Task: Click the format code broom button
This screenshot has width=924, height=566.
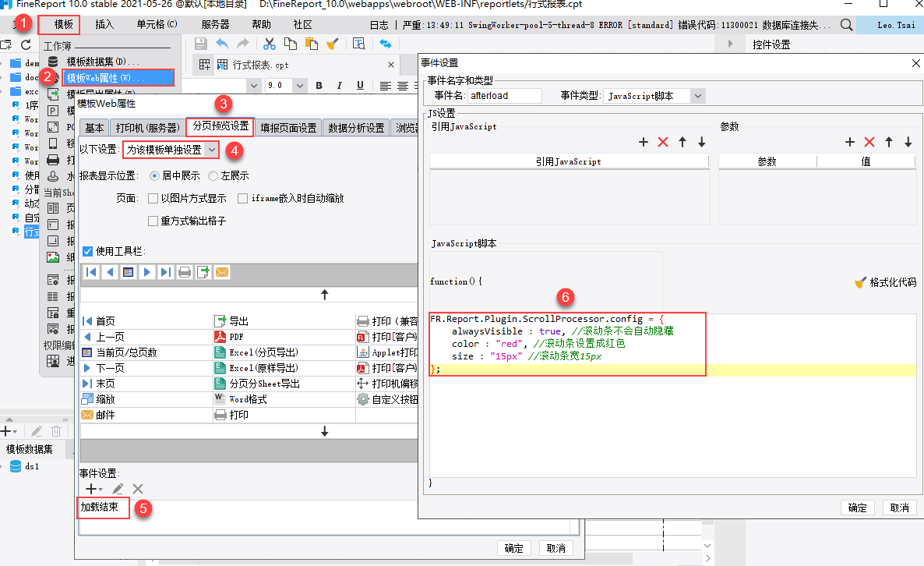Action: [886, 282]
